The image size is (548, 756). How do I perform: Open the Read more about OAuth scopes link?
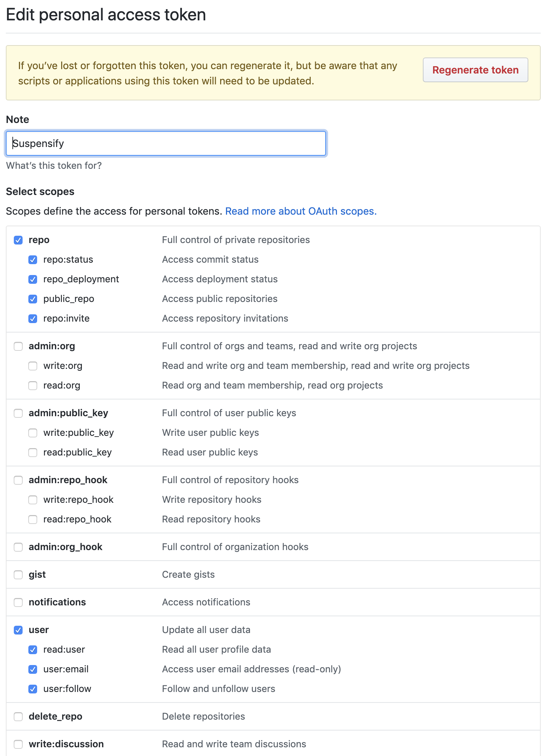click(x=301, y=211)
